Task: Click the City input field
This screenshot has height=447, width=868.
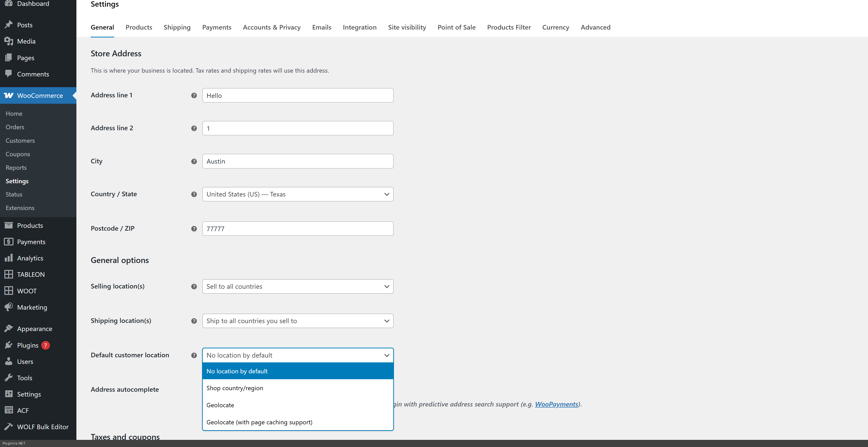Action: click(x=297, y=161)
